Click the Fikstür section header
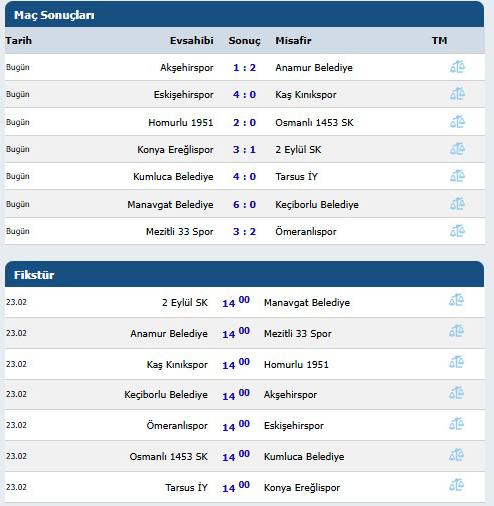 pos(244,274)
